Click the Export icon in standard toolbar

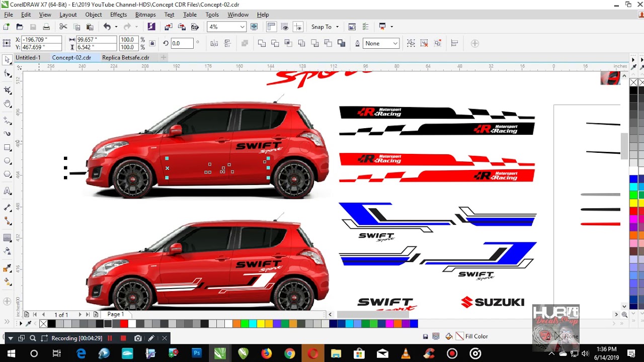tap(182, 27)
